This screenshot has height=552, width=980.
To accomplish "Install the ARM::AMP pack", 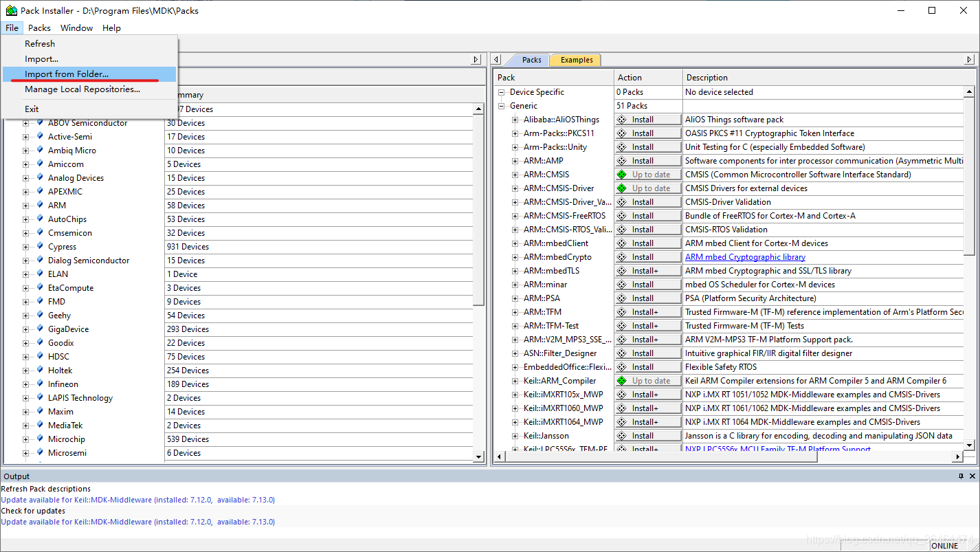I will tap(648, 161).
